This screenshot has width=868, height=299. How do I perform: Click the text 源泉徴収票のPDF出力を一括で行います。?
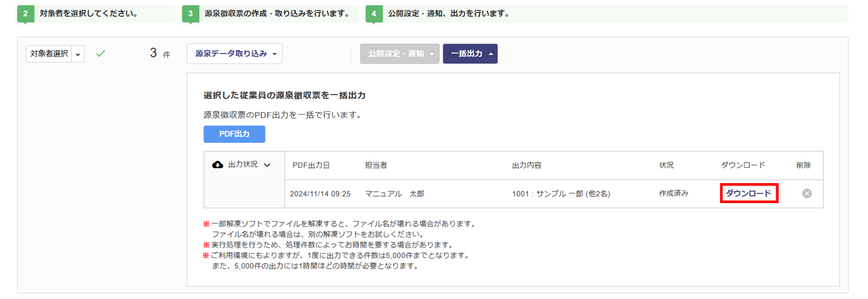(x=283, y=115)
